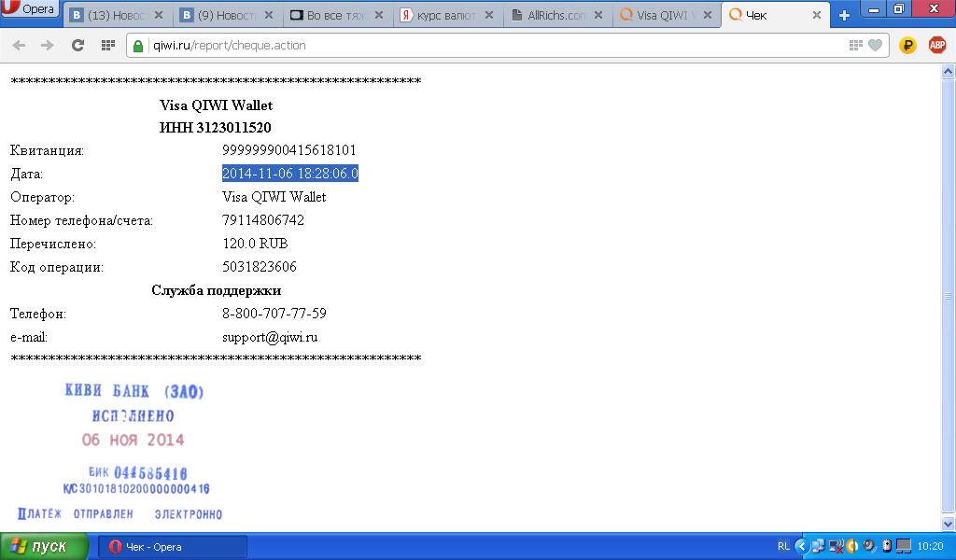
Task: Go back with the browser's back arrow
Action: [x=19, y=45]
